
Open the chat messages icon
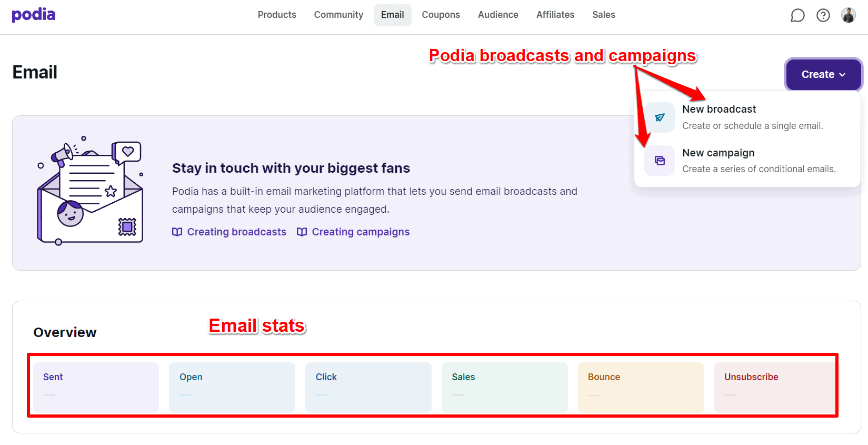(x=797, y=15)
